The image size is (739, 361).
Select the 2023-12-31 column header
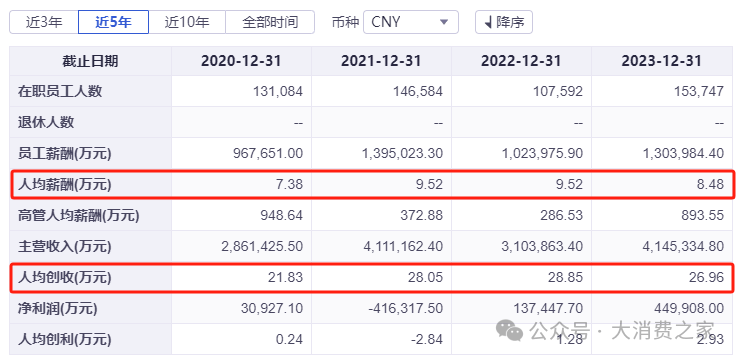point(661,61)
